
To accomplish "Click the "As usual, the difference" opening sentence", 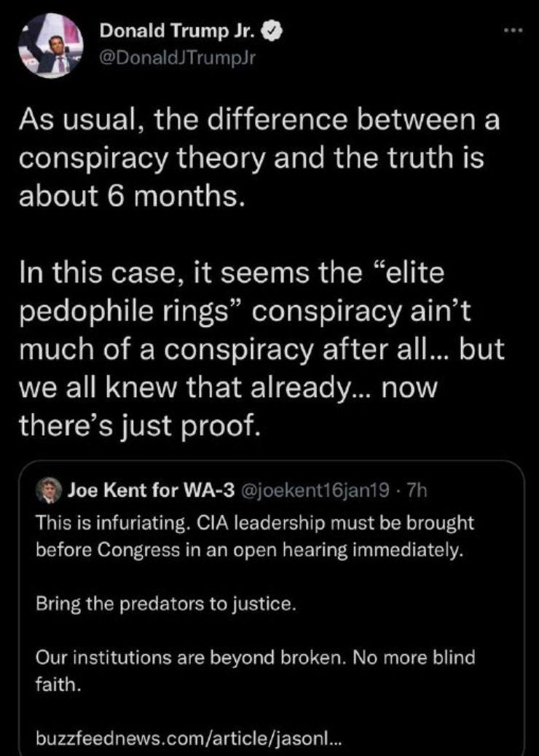I will (x=259, y=120).
